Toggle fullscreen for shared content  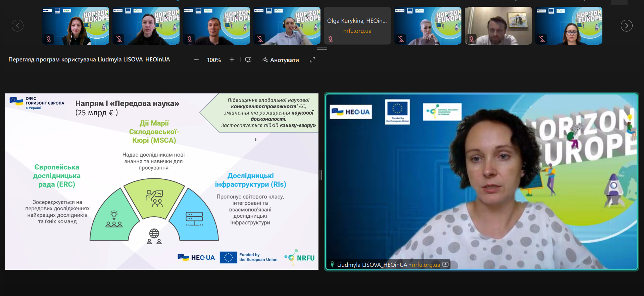(312, 60)
